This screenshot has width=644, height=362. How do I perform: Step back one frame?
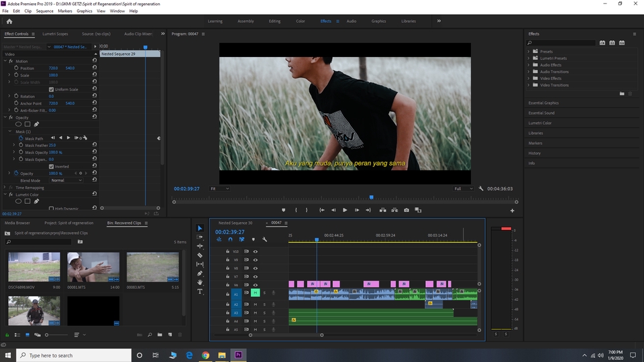(x=333, y=210)
